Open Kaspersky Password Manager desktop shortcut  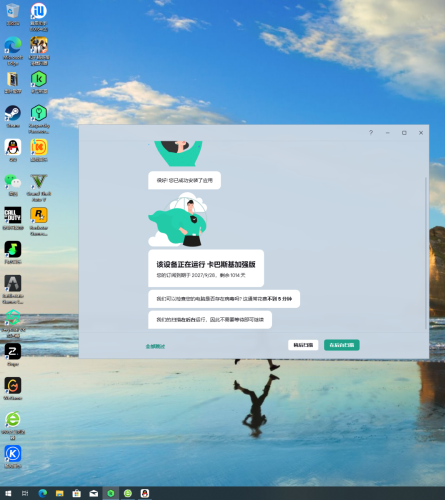coord(39,119)
